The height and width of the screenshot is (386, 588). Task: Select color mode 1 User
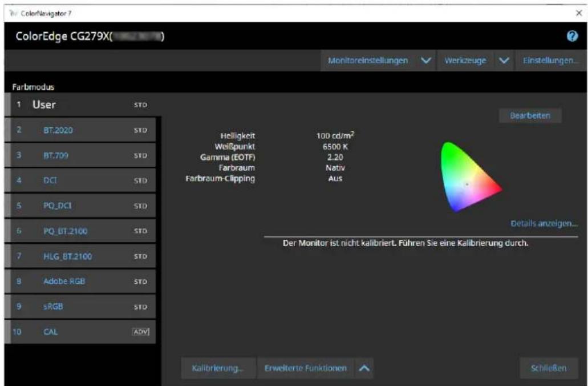click(83, 104)
